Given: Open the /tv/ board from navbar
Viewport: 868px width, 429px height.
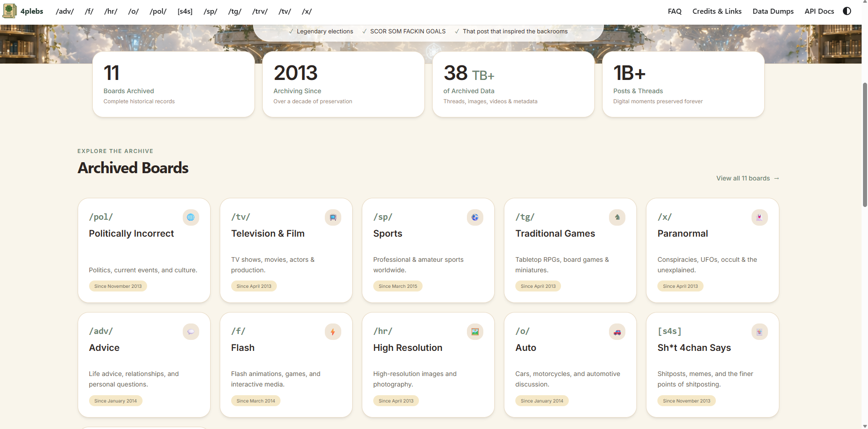Looking at the screenshot, I should pyautogui.click(x=285, y=11).
